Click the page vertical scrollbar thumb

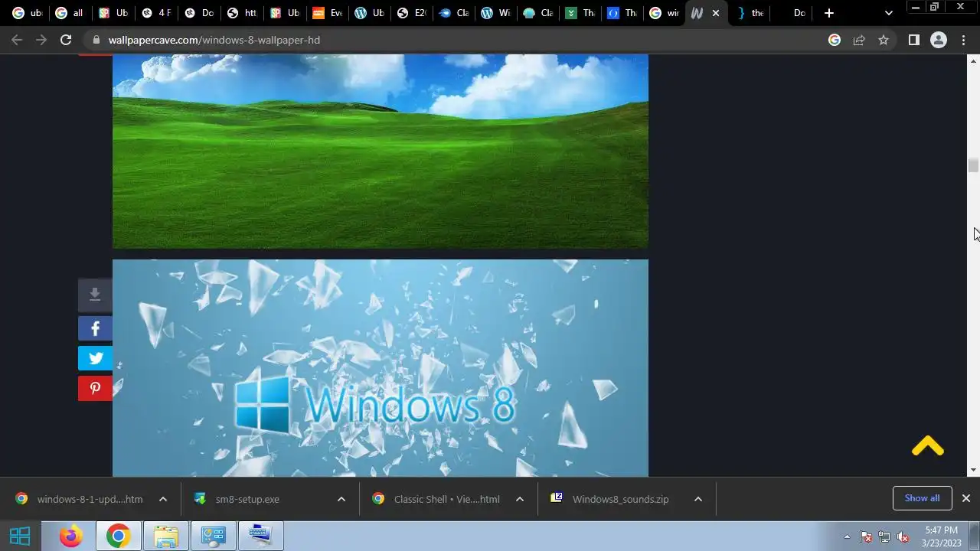[973, 165]
